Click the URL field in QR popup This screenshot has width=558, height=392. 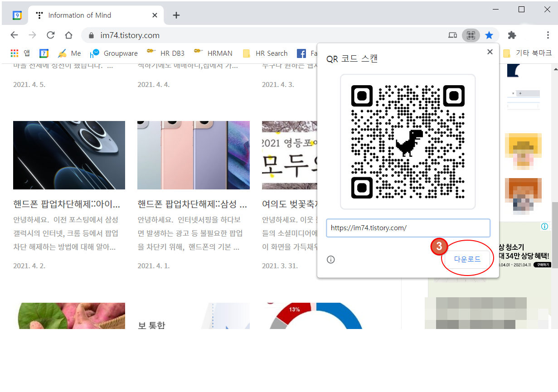coord(408,228)
